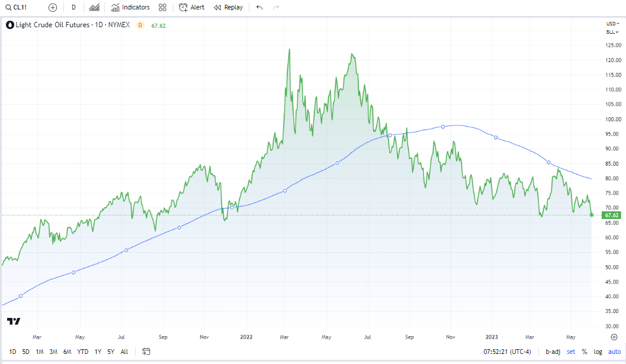Click the undo arrow icon

coord(259,7)
